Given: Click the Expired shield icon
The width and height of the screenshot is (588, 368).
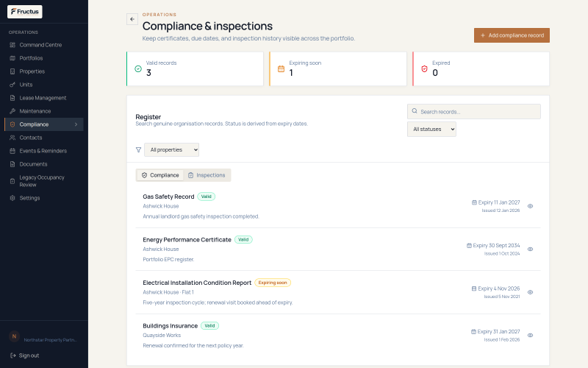Looking at the screenshot, I should click(x=424, y=68).
